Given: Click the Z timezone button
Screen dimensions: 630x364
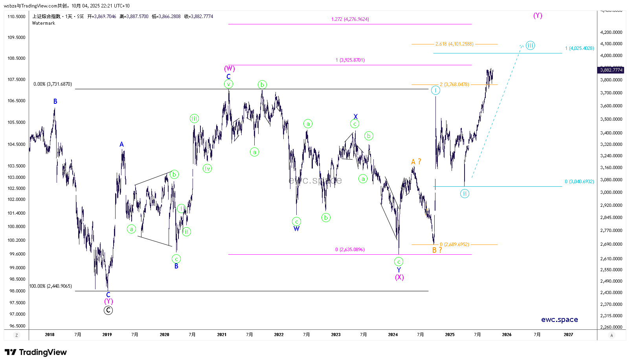Looking at the screenshot, I should (x=17, y=335).
